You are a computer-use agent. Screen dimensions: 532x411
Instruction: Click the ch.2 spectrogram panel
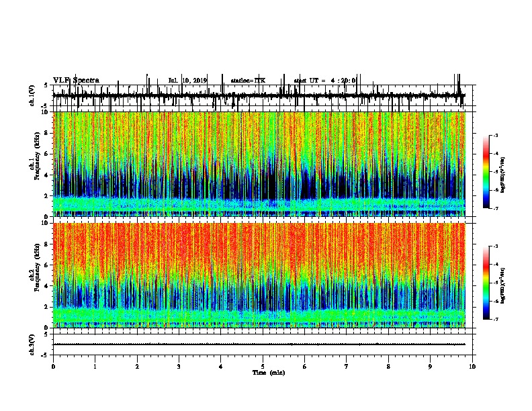tap(259, 275)
